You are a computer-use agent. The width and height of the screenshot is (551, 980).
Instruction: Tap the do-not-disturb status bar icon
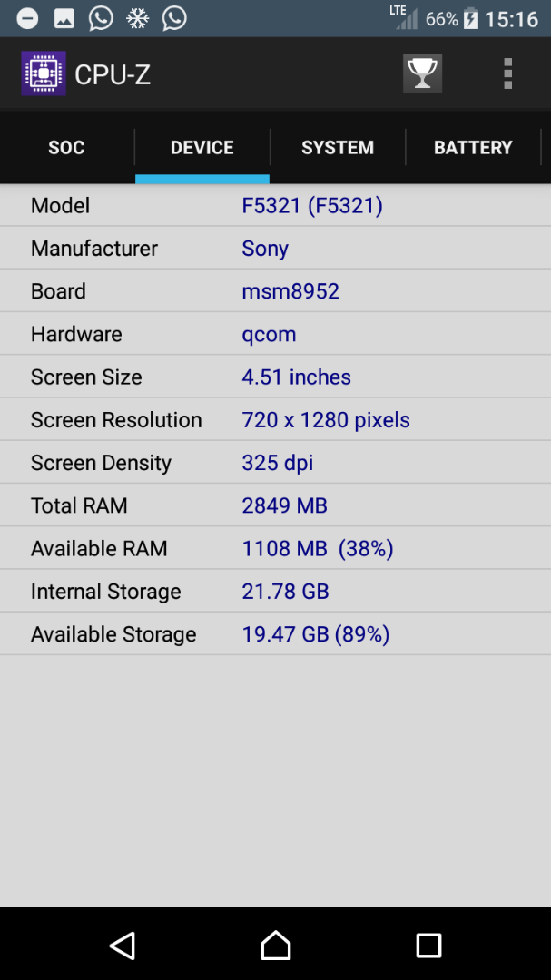[27, 19]
